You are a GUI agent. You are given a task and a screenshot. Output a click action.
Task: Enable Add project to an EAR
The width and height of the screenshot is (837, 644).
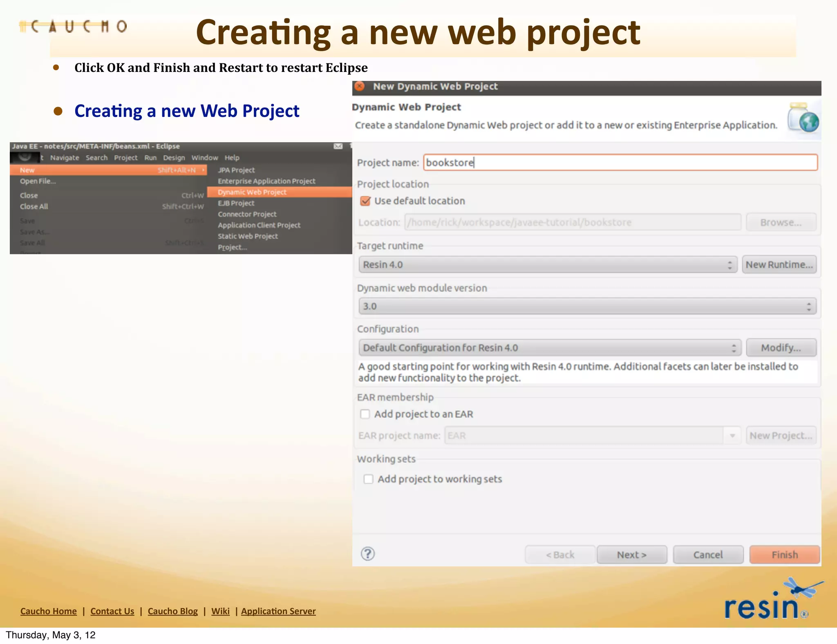tap(365, 414)
